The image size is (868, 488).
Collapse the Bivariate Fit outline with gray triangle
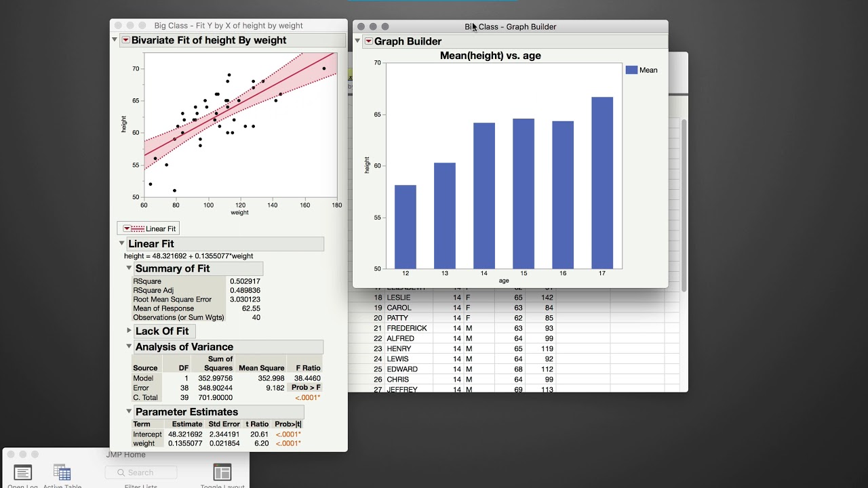click(x=115, y=40)
